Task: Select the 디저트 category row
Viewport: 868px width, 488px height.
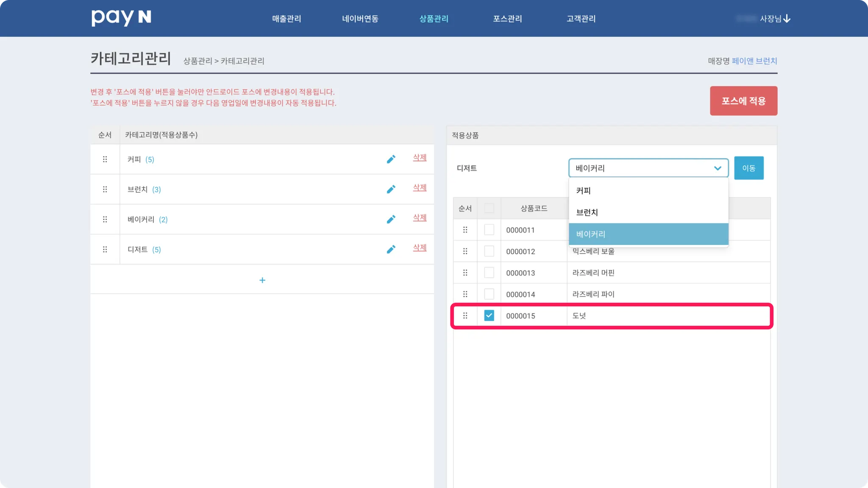Action: point(137,250)
